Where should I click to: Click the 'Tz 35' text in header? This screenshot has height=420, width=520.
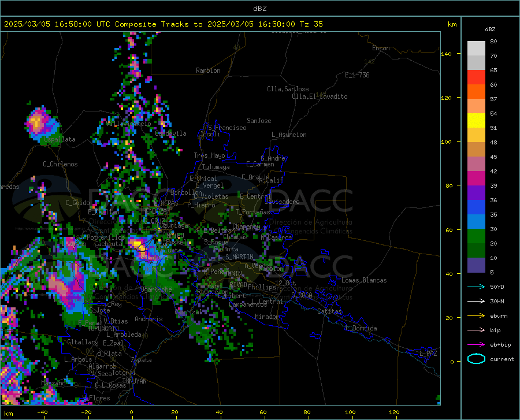click(x=311, y=24)
